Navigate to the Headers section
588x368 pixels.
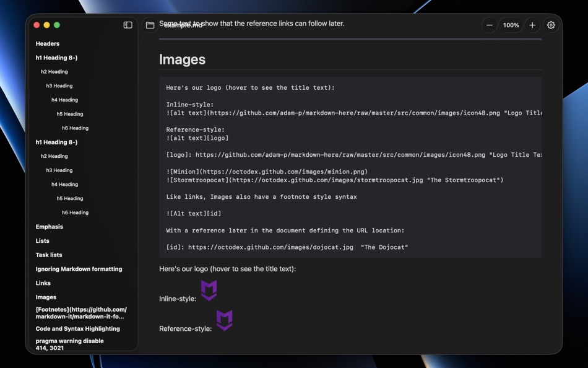[48, 43]
